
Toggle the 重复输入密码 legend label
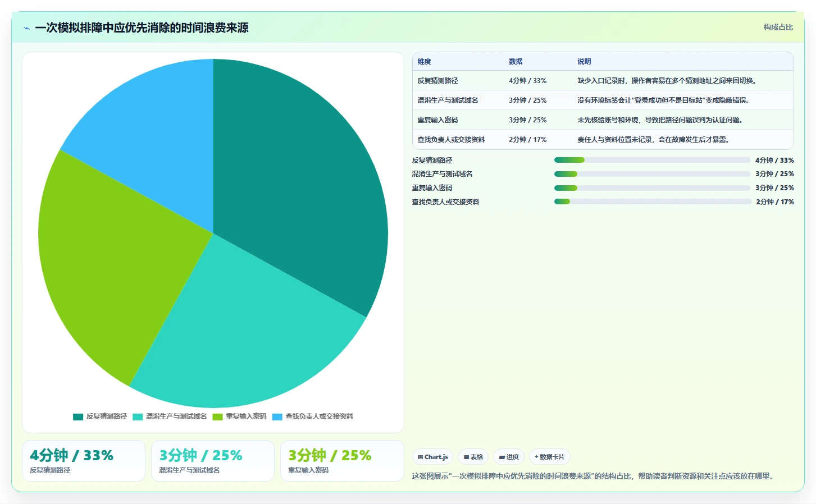[246, 416]
